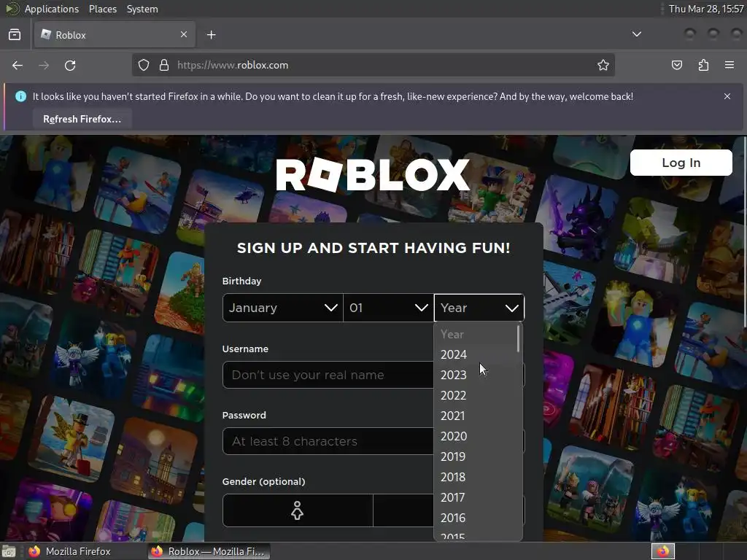Bookmark this page with the star

click(x=603, y=65)
